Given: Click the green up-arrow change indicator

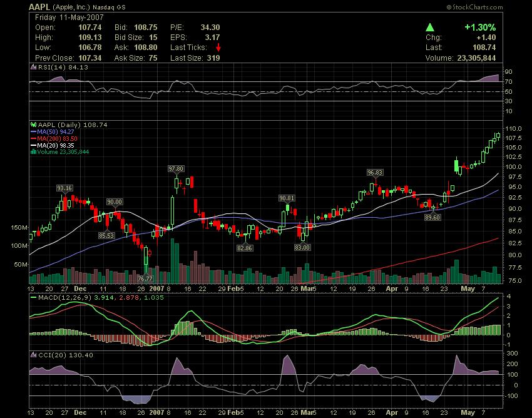Looking at the screenshot, I should pos(430,27).
